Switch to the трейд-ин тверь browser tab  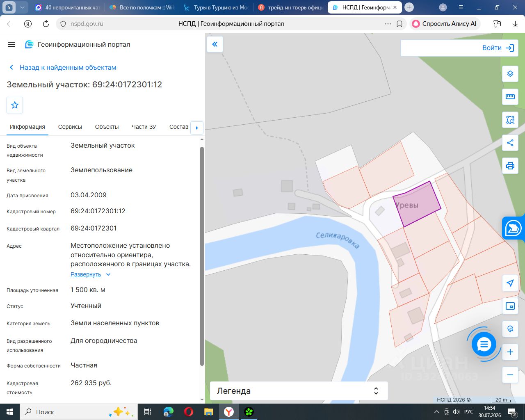coord(291,7)
